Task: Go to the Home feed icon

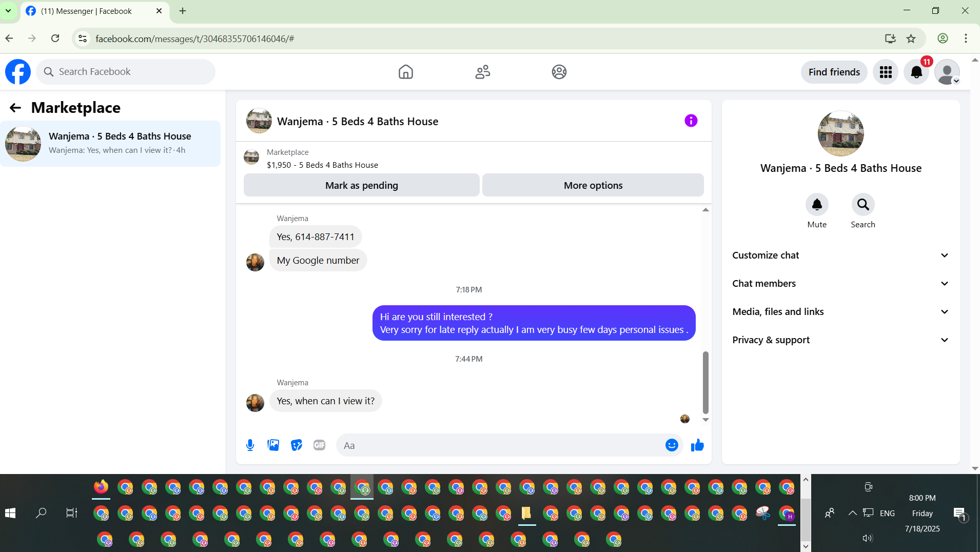Action: coord(405,72)
